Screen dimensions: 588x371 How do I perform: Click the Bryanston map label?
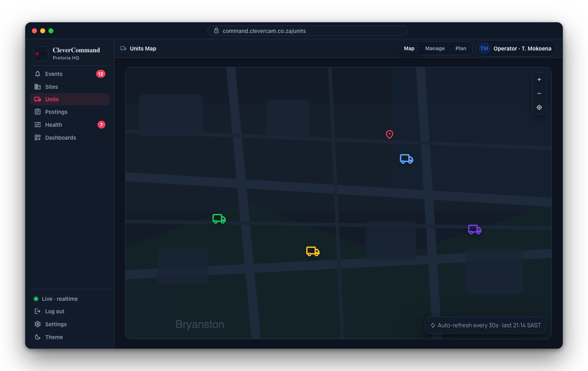coord(200,324)
